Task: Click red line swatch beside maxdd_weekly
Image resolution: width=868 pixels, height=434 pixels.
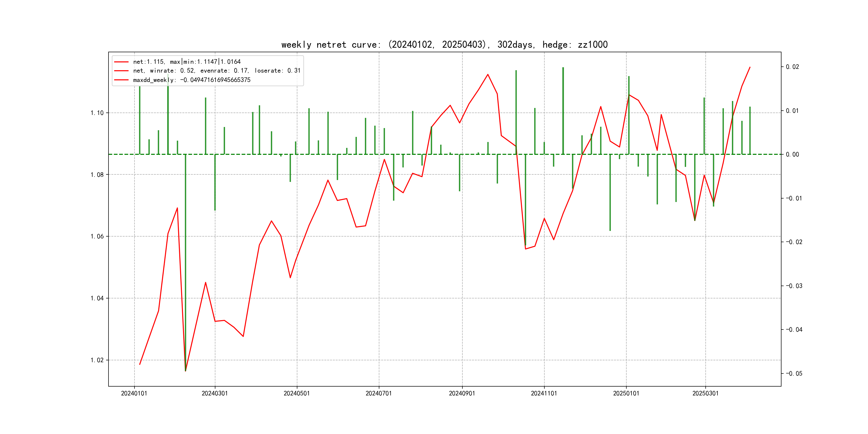Action: coord(121,80)
